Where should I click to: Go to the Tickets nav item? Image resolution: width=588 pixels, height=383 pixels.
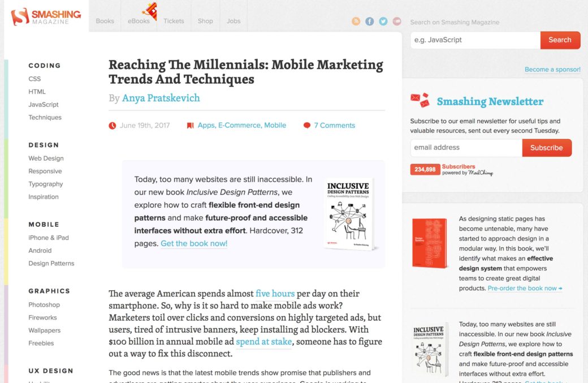coord(174,21)
